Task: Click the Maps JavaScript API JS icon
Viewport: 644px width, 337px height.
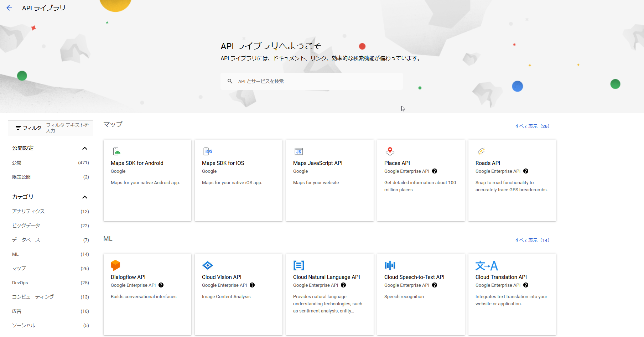Action: pyautogui.click(x=299, y=151)
